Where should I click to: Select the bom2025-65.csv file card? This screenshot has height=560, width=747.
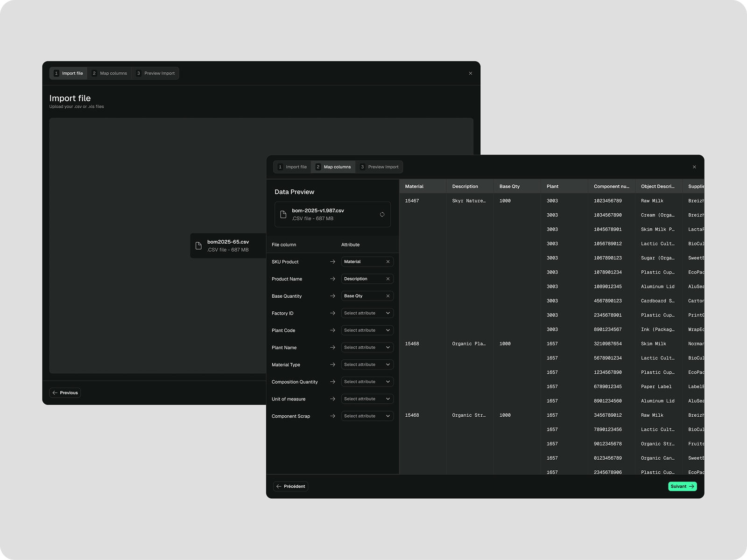tap(228, 245)
